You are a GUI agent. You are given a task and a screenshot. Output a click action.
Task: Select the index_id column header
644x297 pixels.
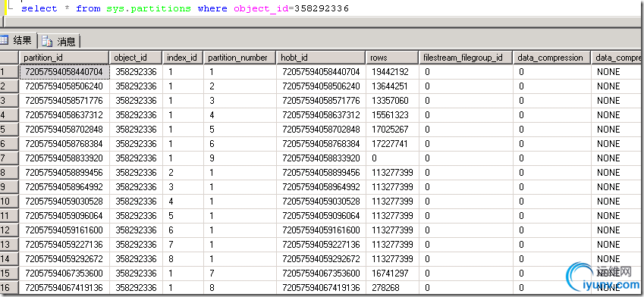183,58
